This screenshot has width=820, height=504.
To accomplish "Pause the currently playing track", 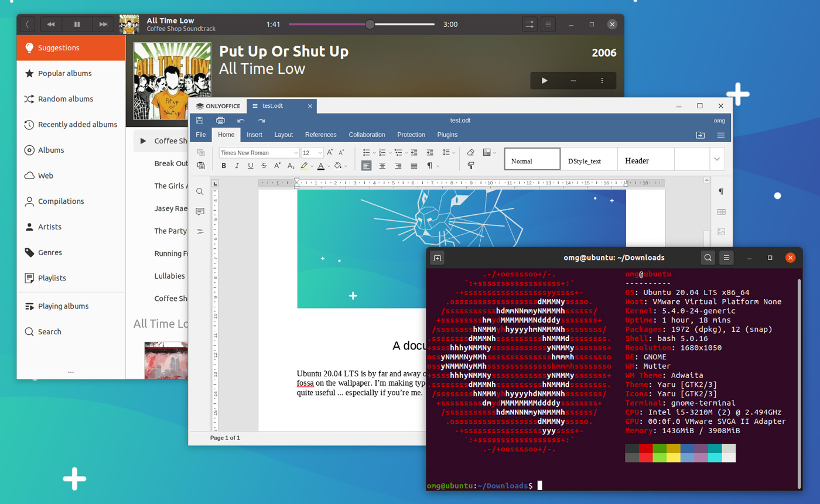I will click(x=77, y=24).
